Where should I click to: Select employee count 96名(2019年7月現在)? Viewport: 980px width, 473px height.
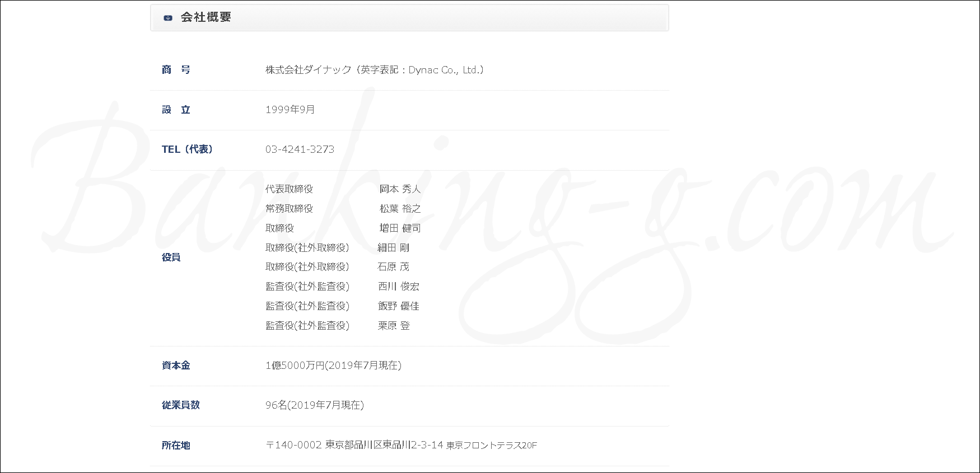[315, 405]
